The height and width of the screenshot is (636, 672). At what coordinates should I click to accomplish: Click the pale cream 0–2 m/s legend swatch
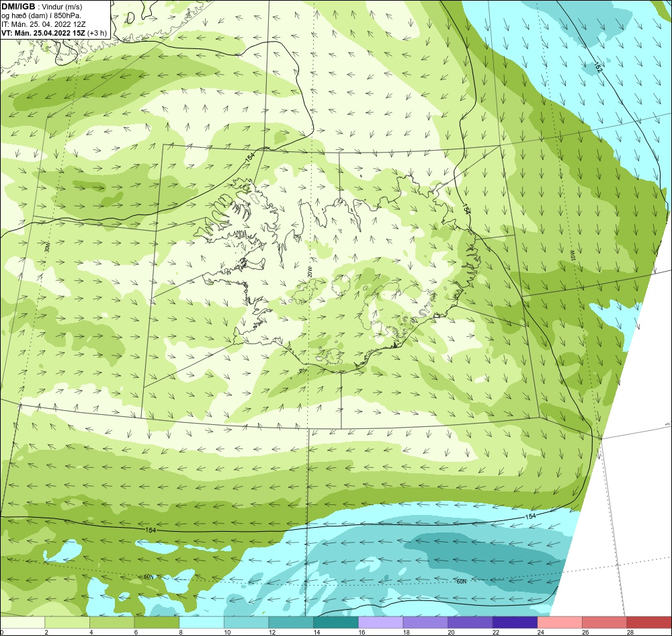(22, 623)
